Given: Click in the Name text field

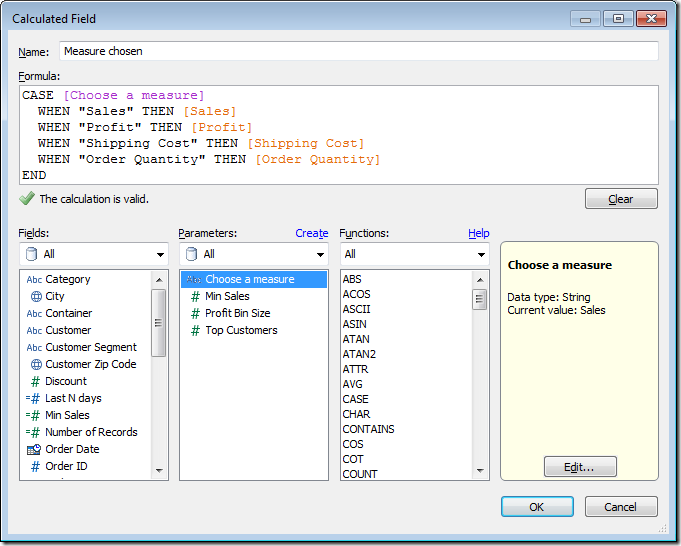Looking at the screenshot, I should coord(358,51).
